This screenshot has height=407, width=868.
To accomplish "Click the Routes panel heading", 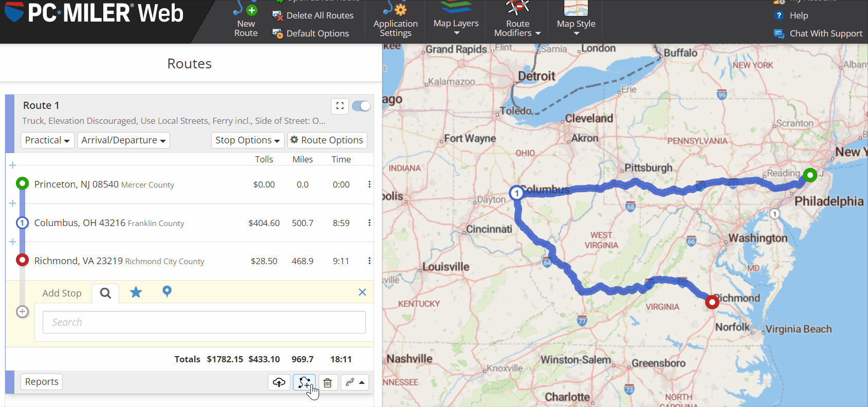I will (x=190, y=64).
